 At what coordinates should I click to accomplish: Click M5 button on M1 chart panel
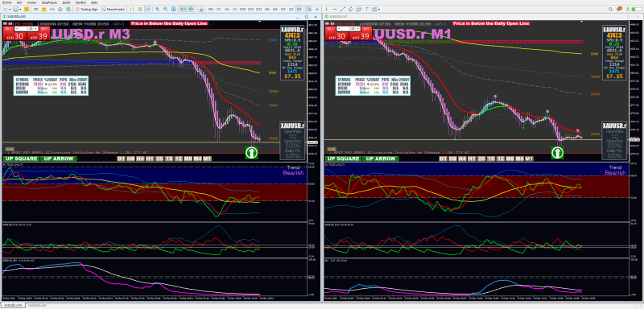point(510,159)
